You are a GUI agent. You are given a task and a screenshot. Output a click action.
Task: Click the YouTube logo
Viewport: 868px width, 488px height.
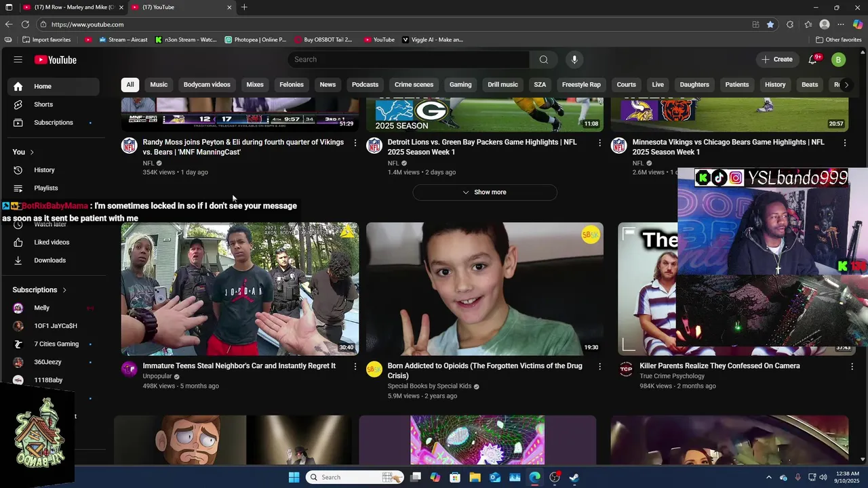tap(56, 60)
